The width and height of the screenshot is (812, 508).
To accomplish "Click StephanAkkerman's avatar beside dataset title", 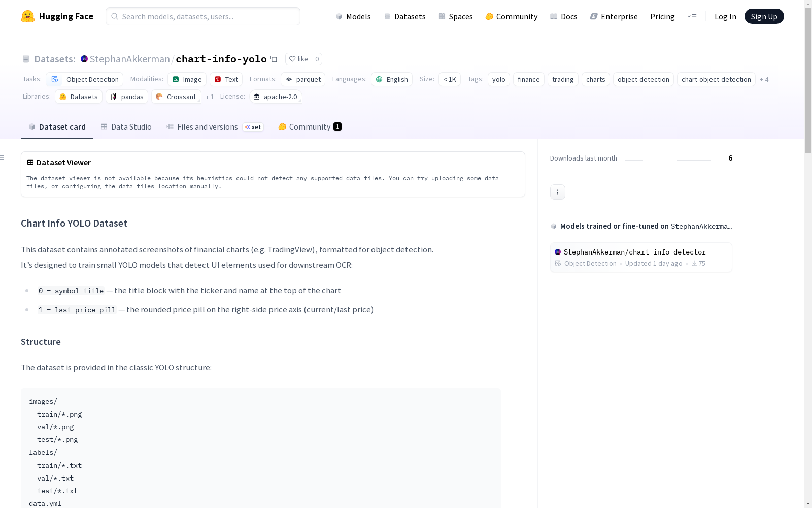I will click(x=84, y=59).
